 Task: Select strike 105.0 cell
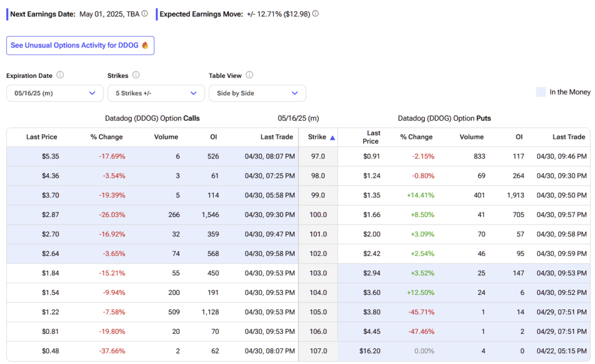pos(318,312)
